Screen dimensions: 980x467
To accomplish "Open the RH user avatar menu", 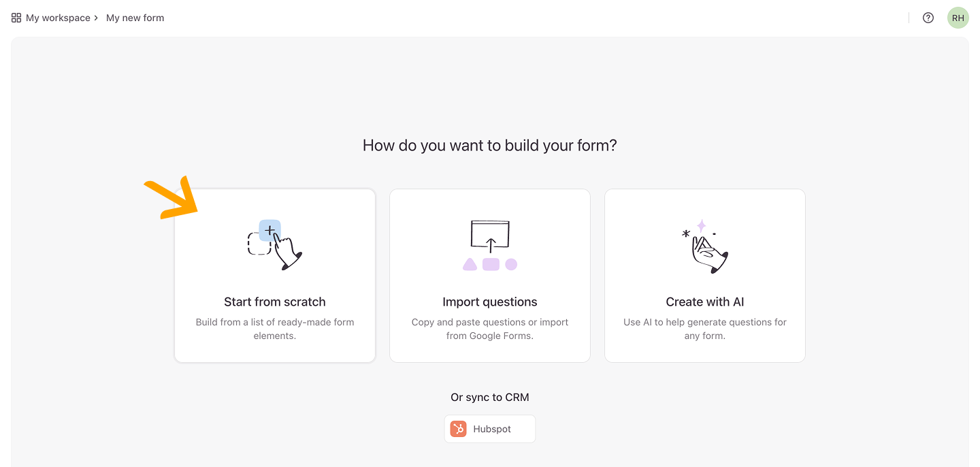I will point(958,18).
